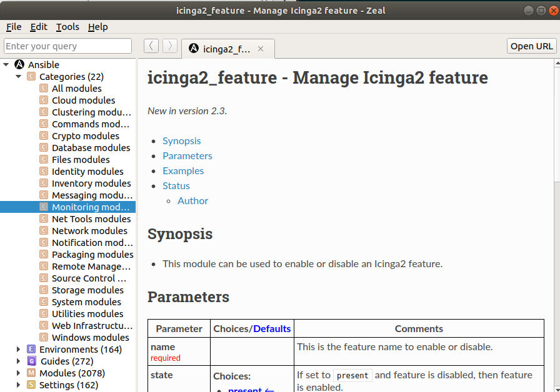This screenshot has width=560, height=392.
Task: Expand the Modules (2078) node
Action: coord(19,373)
